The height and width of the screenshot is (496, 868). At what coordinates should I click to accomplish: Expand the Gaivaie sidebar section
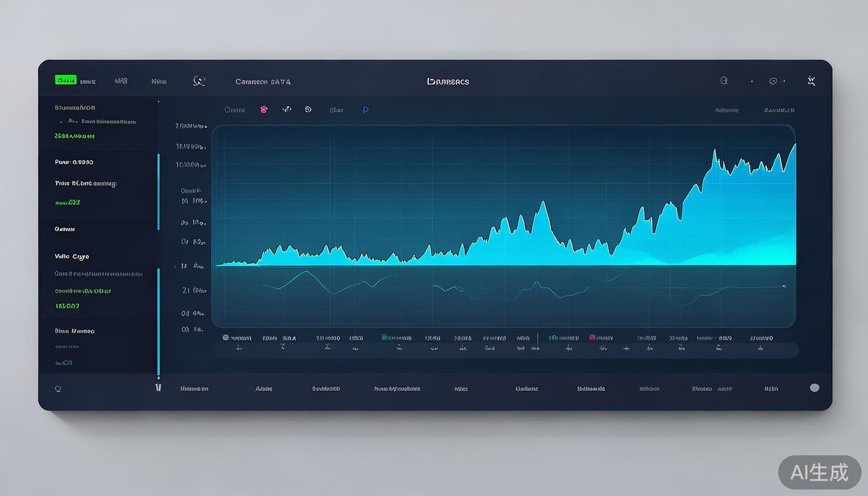(x=65, y=229)
